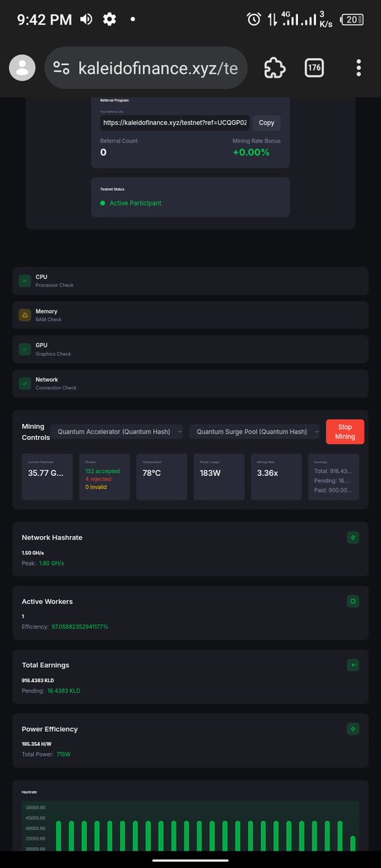Tap the Current Hashrate 35.77 card
381x868 pixels.
pos(48,477)
